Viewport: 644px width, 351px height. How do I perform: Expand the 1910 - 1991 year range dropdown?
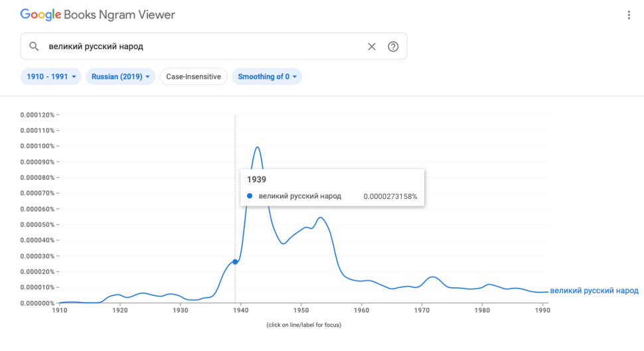click(x=51, y=77)
